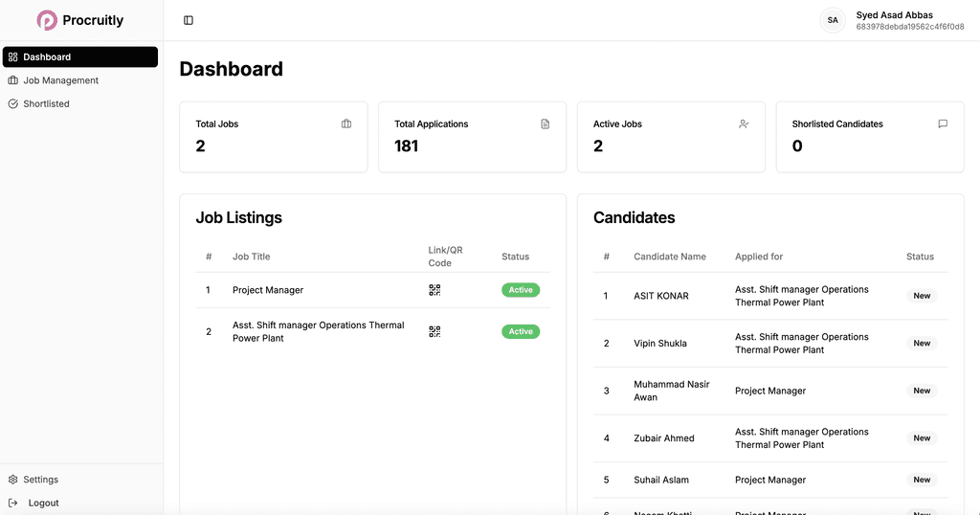Open Syed Asad Abbas profile name
The width and height of the screenshot is (980, 515).
(895, 15)
